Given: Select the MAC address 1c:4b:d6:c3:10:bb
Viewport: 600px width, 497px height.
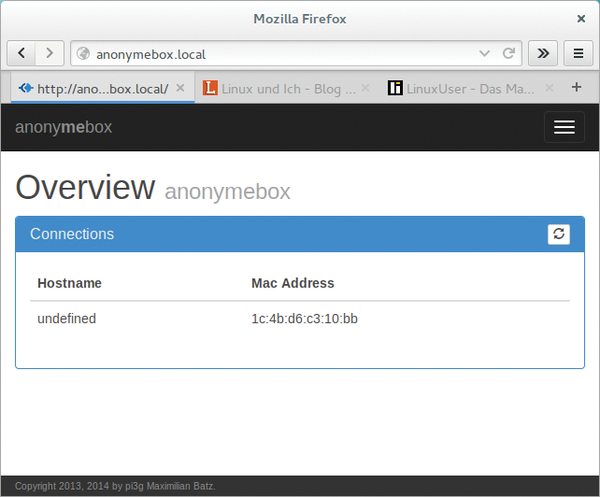Looking at the screenshot, I should coord(305,318).
